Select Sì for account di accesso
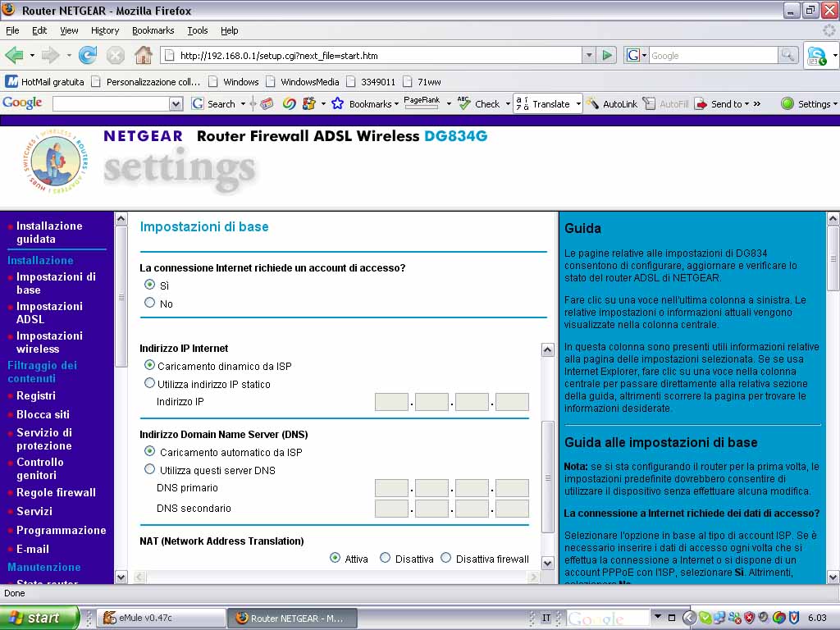Screen dimensions: 840x630 click(x=149, y=285)
